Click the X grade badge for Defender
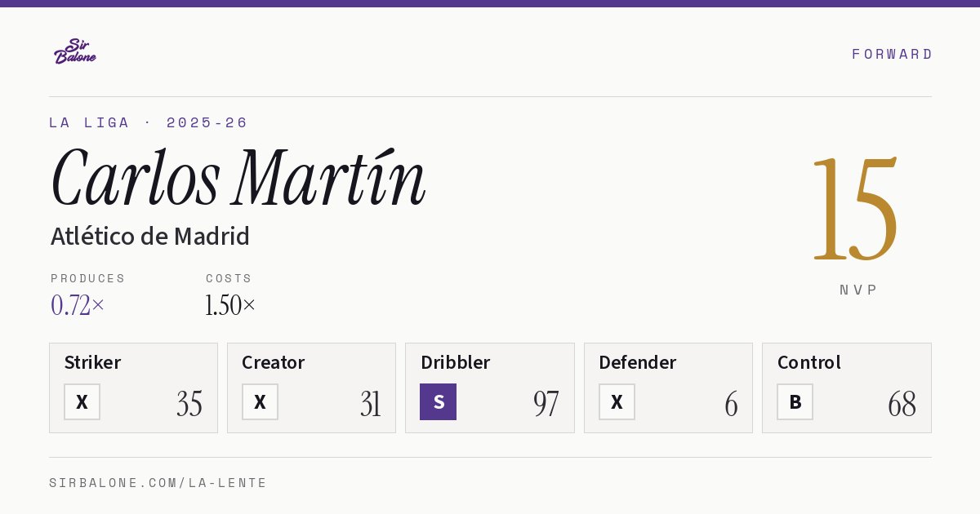 [617, 402]
